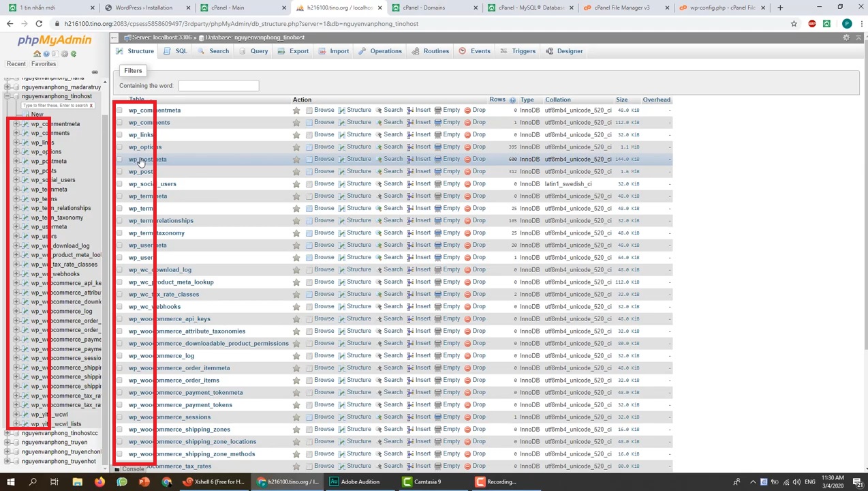Switch to the SQL tab
Viewport: 868px width, 491px height.
[175, 51]
